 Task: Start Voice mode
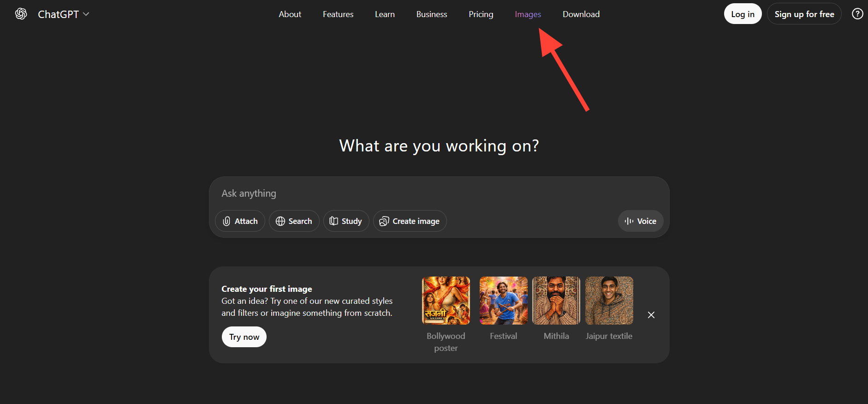[x=640, y=221]
